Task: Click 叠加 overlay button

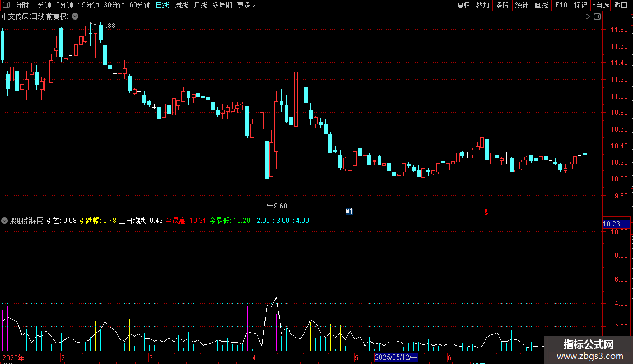Action: click(x=482, y=5)
